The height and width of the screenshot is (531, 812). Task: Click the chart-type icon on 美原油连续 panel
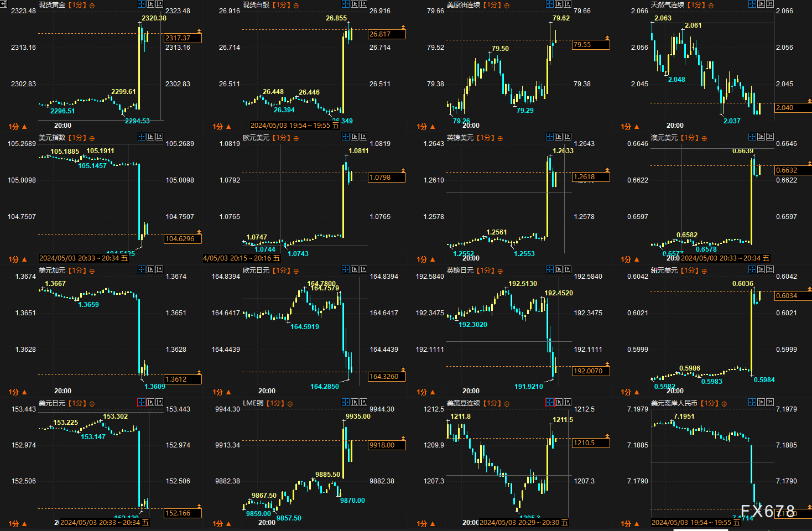568,4
